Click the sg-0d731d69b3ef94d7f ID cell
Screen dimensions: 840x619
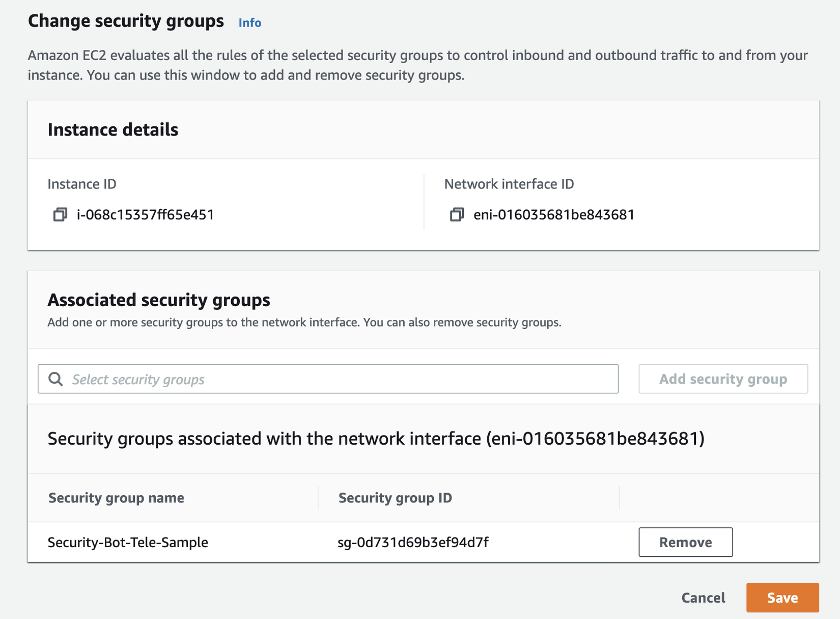[413, 542]
